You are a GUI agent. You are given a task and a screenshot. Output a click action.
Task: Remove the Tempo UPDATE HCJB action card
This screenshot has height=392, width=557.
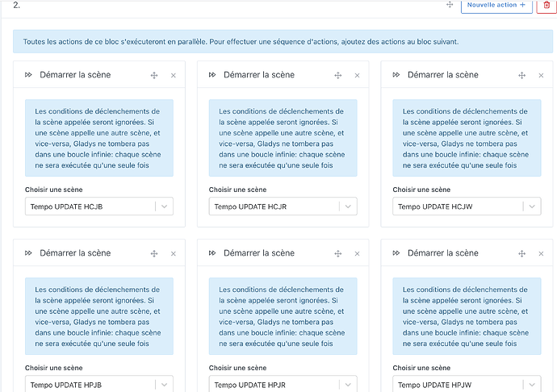click(173, 75)
